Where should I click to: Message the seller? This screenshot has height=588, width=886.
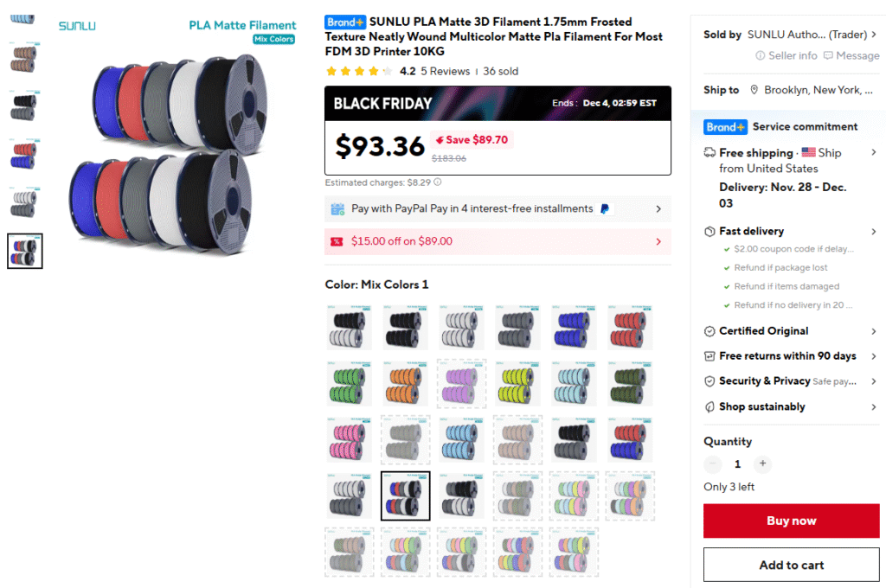(x=851, y=55)
